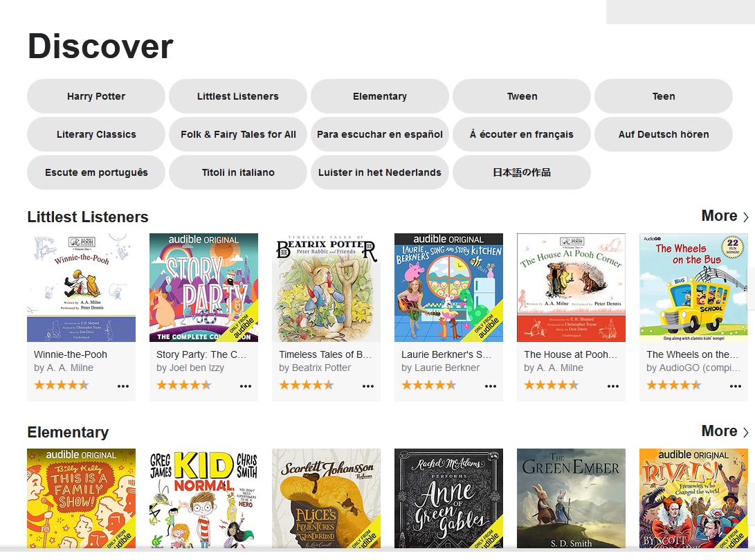The height and width of the screenshot is (560, 755).
Task: Open three-dot menu for Winnie-the-Pooh
Action: [x=123, y=386]
